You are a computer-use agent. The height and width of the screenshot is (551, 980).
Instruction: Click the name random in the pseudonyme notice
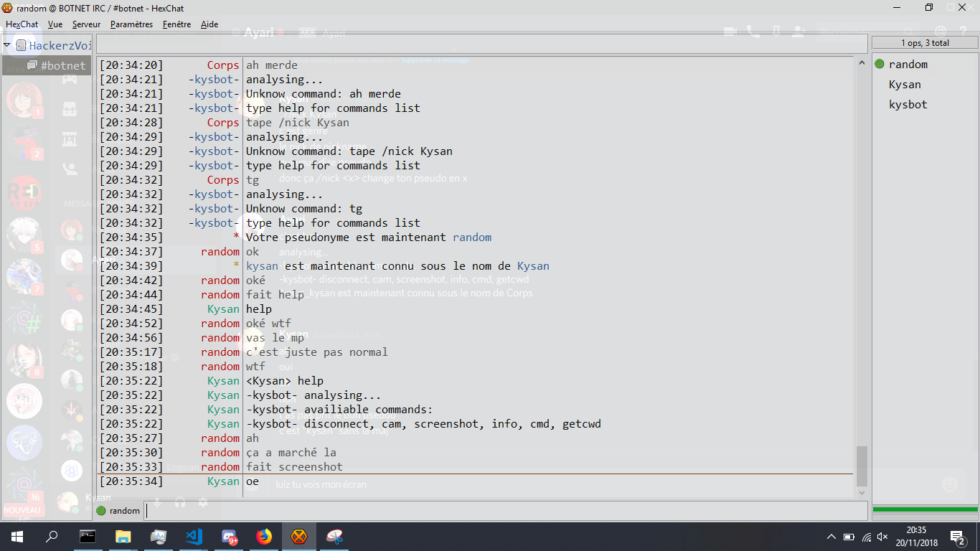pos(472,237)
